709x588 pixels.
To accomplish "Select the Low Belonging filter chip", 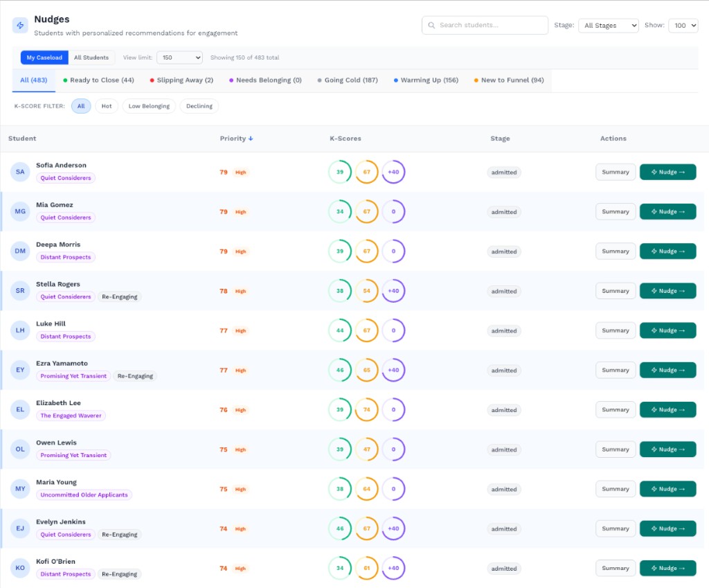I will click(x=149, y=106).
